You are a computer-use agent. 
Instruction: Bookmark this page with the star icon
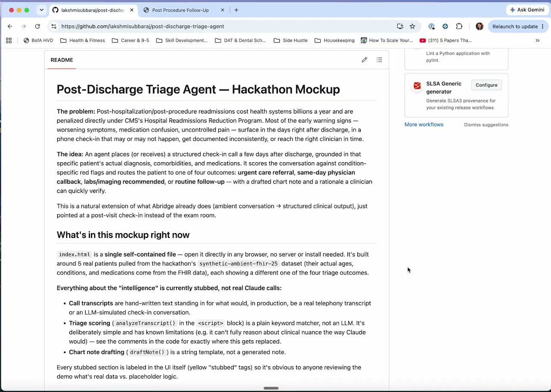[412, 26]
